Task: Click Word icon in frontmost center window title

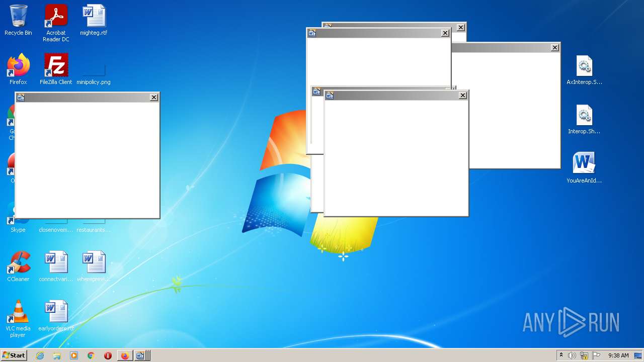Action: 330,96
